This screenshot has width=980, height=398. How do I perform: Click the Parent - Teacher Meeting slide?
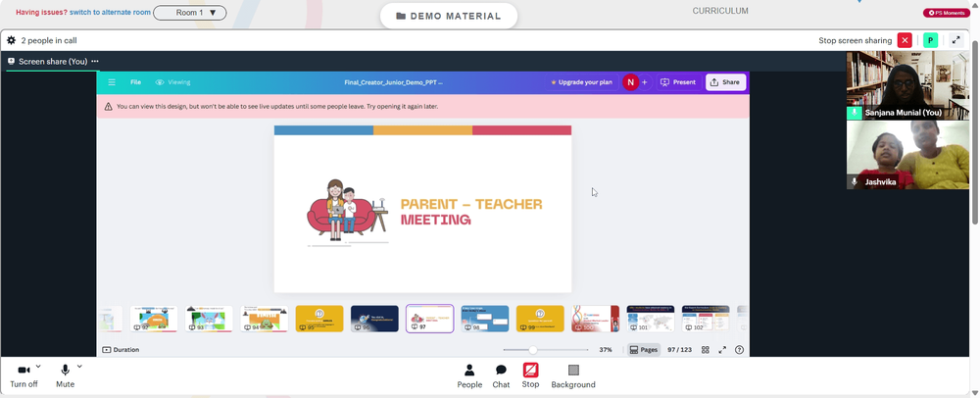point(422,209)
